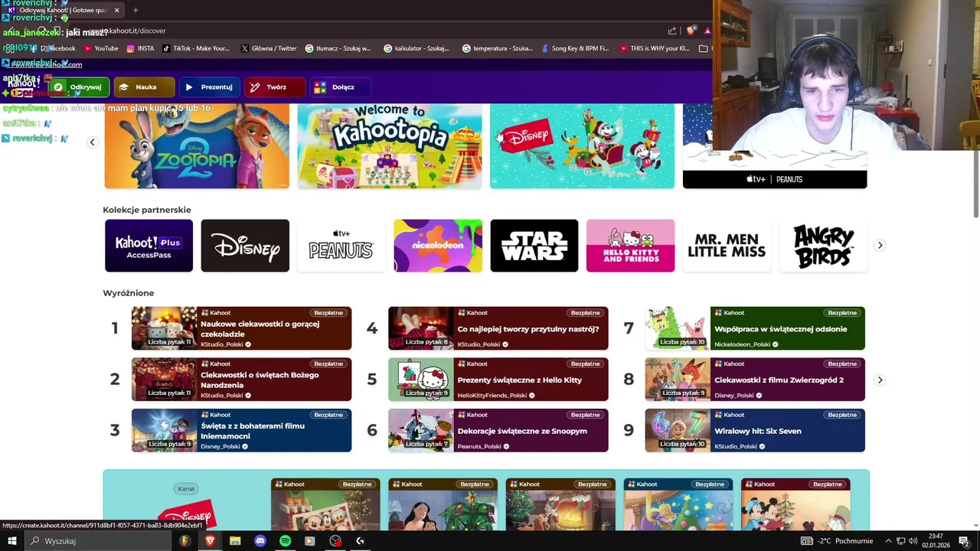Select the Prezentuj navigation tab
The width and height of the screenshot is (980, 551).
pos(209,87)
